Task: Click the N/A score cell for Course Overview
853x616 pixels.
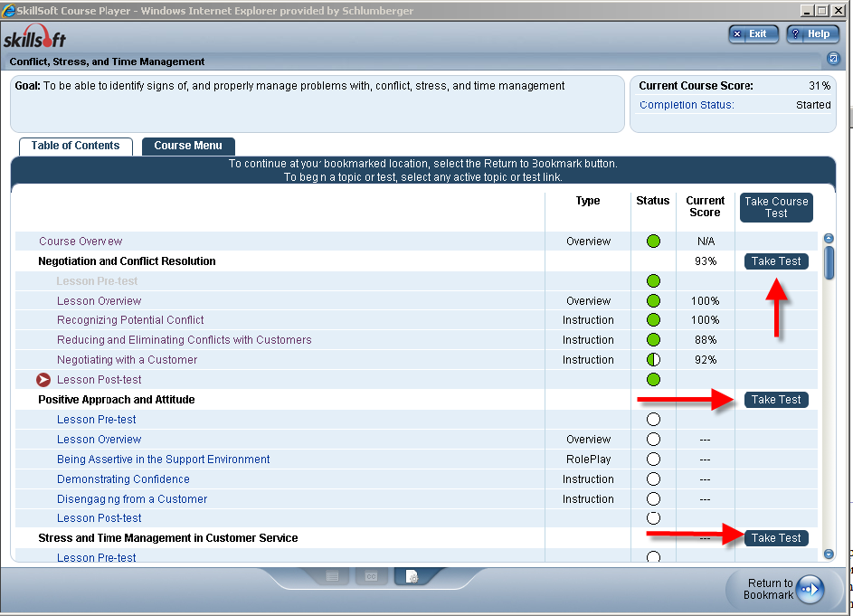Action: pos(706,242)
